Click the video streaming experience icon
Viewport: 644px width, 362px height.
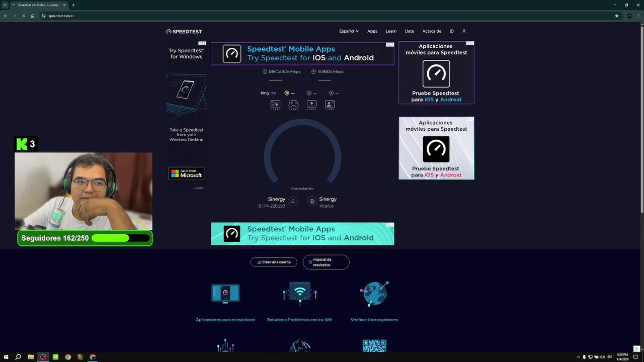(x=311, y=104)
